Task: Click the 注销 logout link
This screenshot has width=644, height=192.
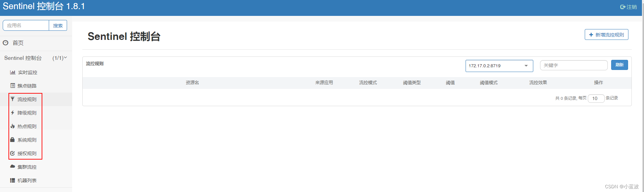Action: click(628, 7)
